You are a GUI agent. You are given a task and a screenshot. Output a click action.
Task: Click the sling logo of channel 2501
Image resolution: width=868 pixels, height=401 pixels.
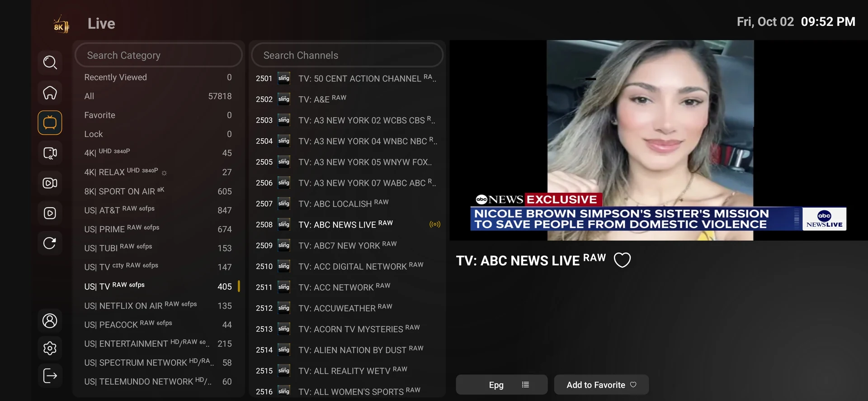coord(284,78)
